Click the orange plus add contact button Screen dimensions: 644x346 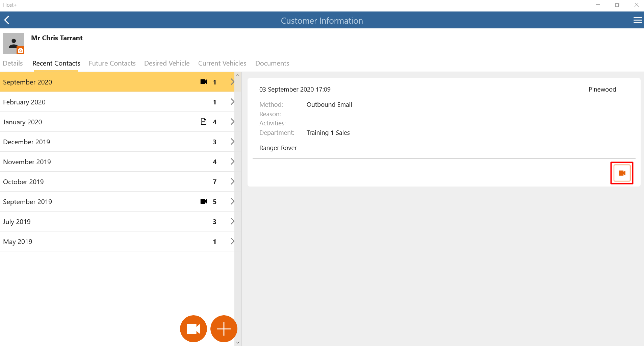coord(224,329)
